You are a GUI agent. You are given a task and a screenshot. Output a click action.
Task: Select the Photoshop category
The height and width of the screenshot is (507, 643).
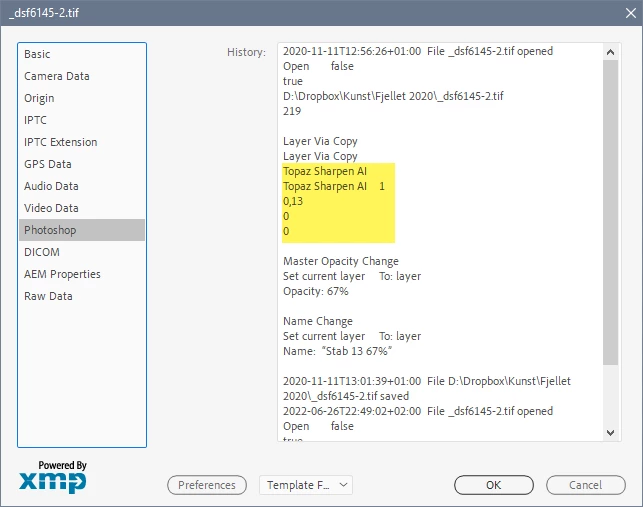[82, 230]
